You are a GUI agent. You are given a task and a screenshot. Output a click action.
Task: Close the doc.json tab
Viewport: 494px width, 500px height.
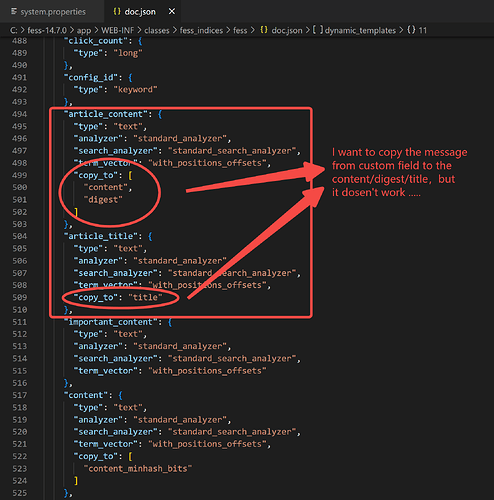172,12
